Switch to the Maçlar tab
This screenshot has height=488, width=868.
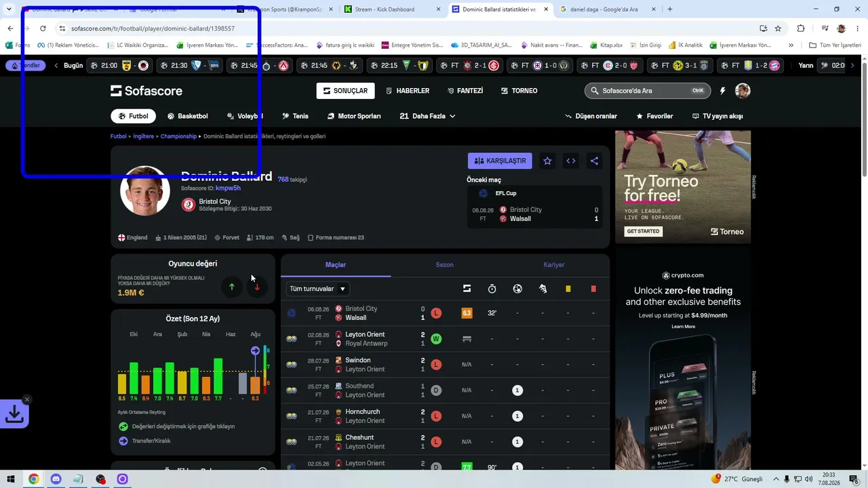pyautogui.click(x=336, y=265)
